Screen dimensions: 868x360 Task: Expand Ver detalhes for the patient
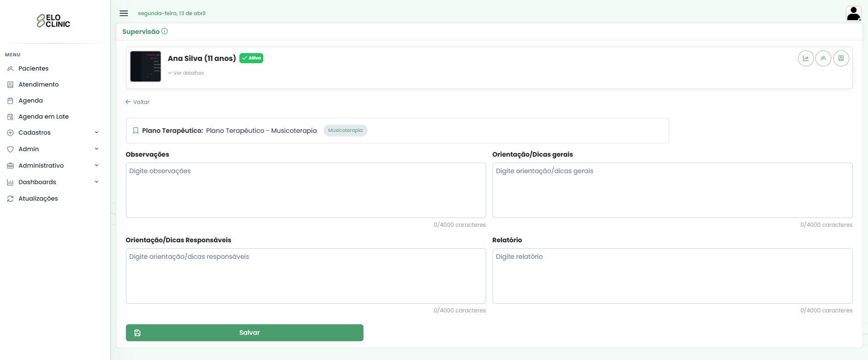point(186,73)
